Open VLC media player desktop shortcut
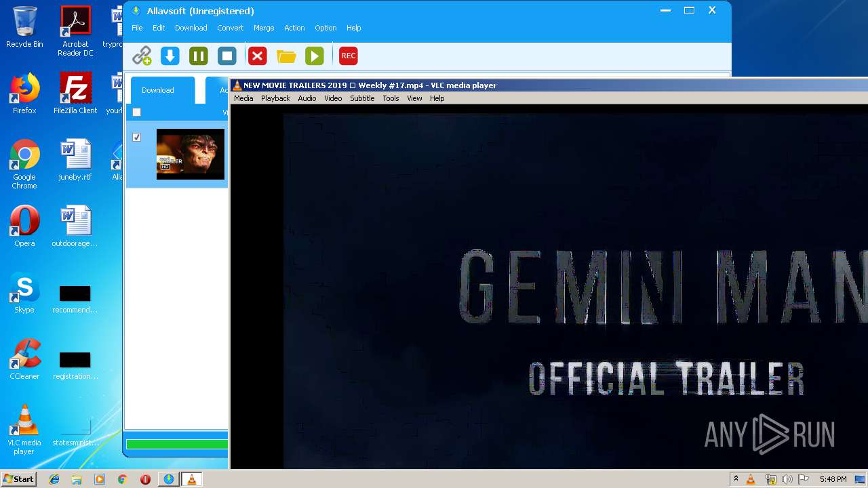868x488 pixels. 24,430
